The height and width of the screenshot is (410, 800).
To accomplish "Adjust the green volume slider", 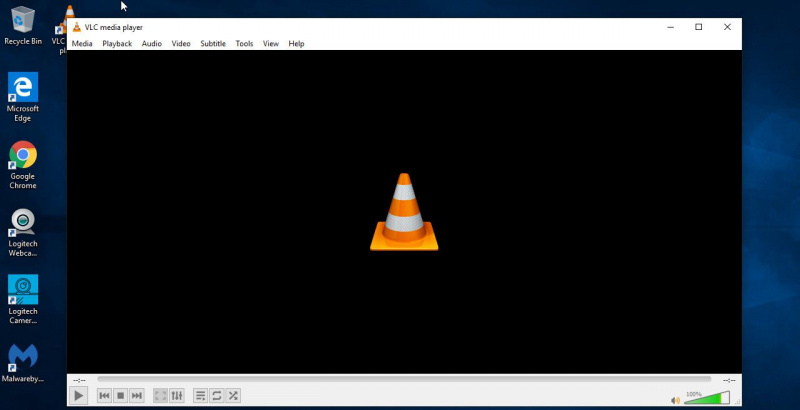I will point(707,398).
